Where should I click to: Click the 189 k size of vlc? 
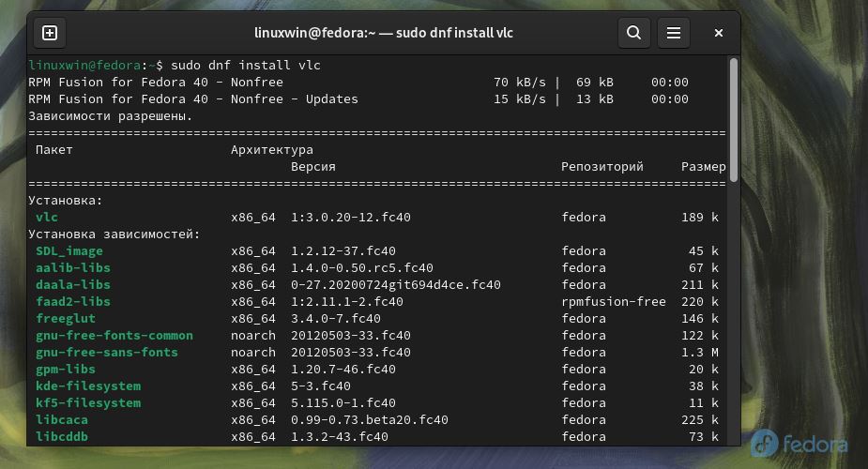[x=700, y=218]
